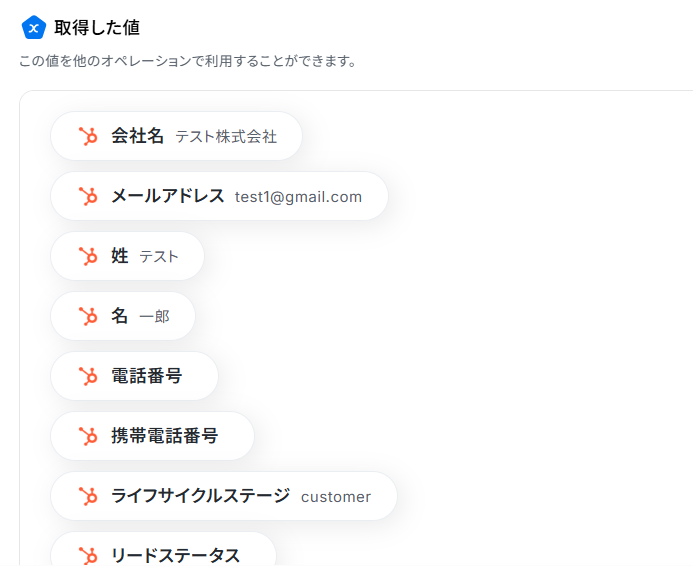Click the customer lifecycle stage value
Viewport: 693px width, 566px height.
[x=336, y=497]
